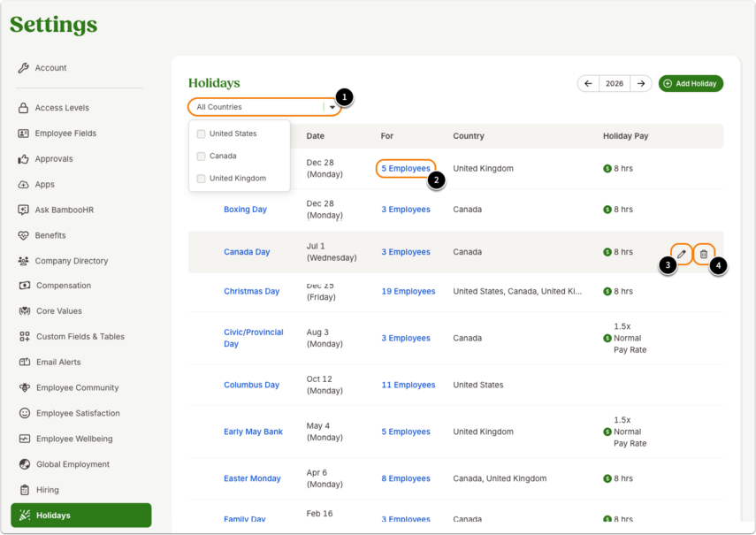Click the Apps cloud icon
Screen dimensions: 756x535
[23, 185]
